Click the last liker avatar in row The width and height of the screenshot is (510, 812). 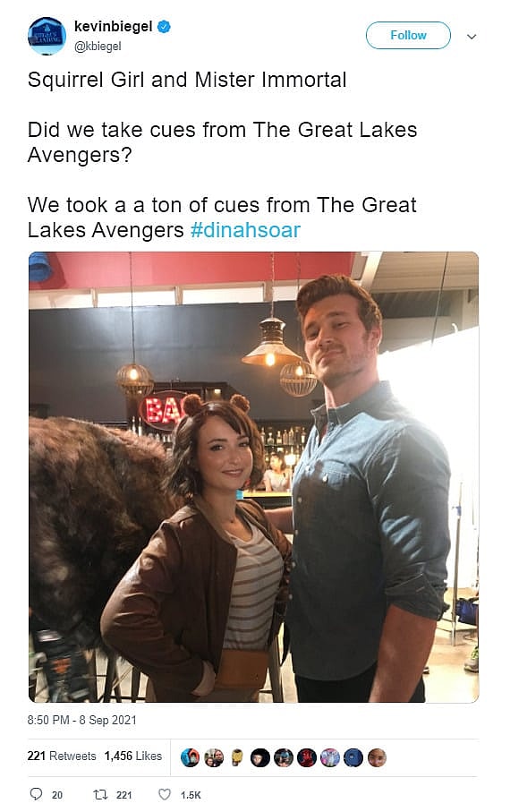tap(377, 757)
